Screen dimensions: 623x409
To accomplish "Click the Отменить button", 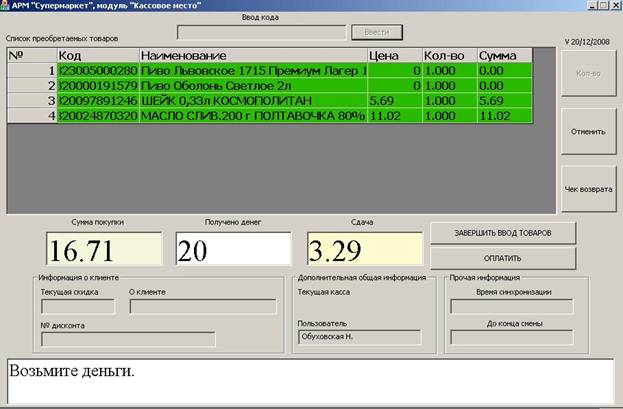I will (588, 132).
